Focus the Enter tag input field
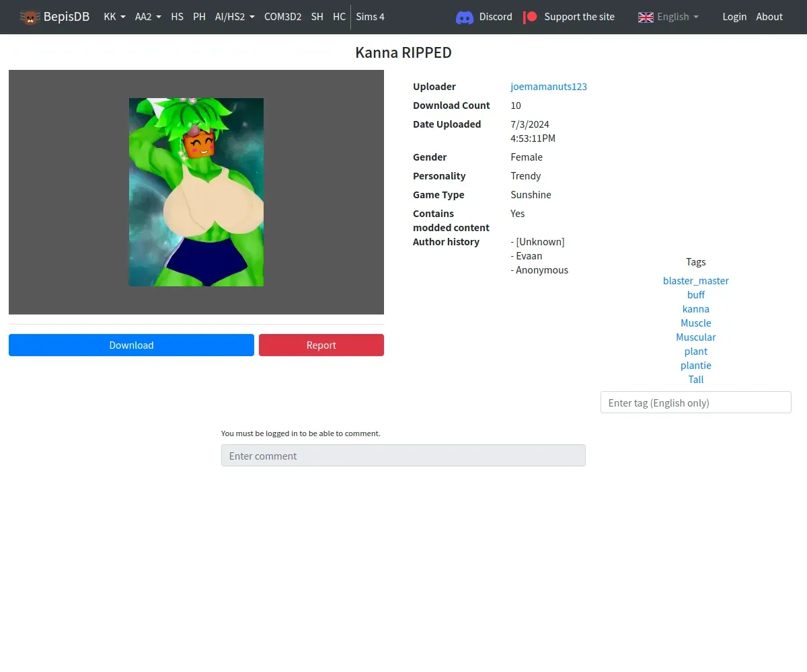The height and width of the screenshot is (672, 807). (x=696, y=403)
